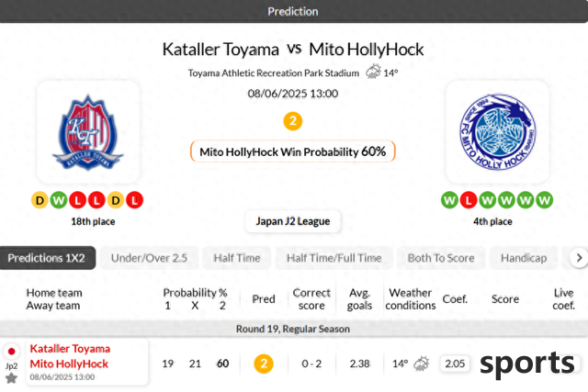
Task: Switch to the Under/Over 2.5 tab
Action: coord(149,258)
